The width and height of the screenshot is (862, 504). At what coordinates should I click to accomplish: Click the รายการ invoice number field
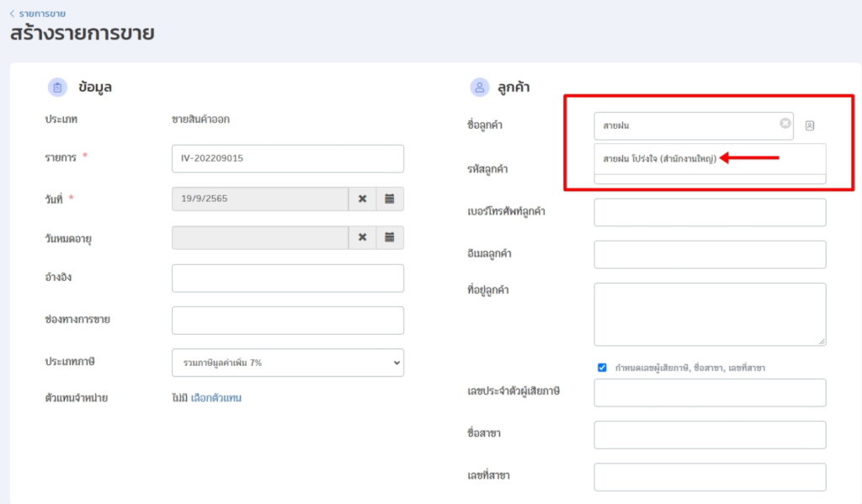point(287,158)
